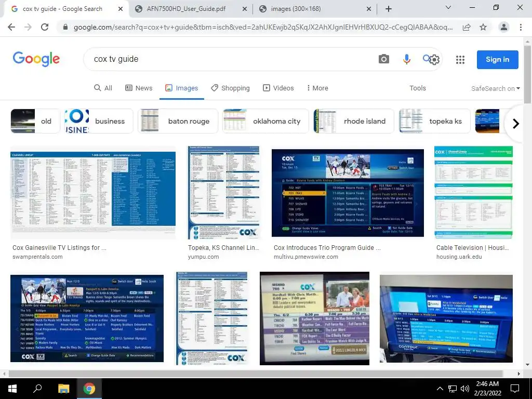Close the images (300×168) tab
Image resolution: width=532 pixels, height=399 pixels.
click(369, 9)
